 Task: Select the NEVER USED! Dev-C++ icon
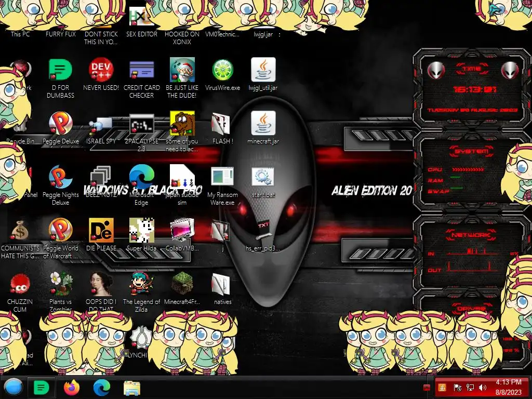click(x=101, y=70)
